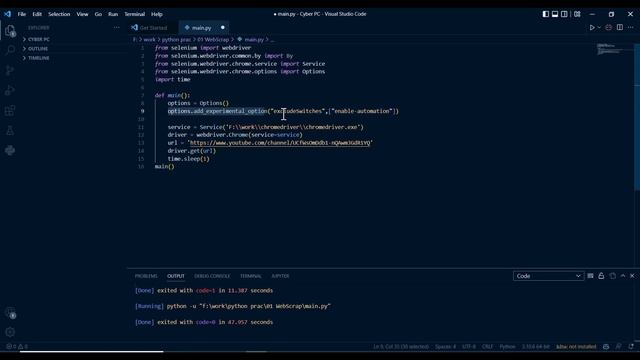This screenshot has width=640, height=360.
Task: Open the View menu
Action: pos(82,14)
